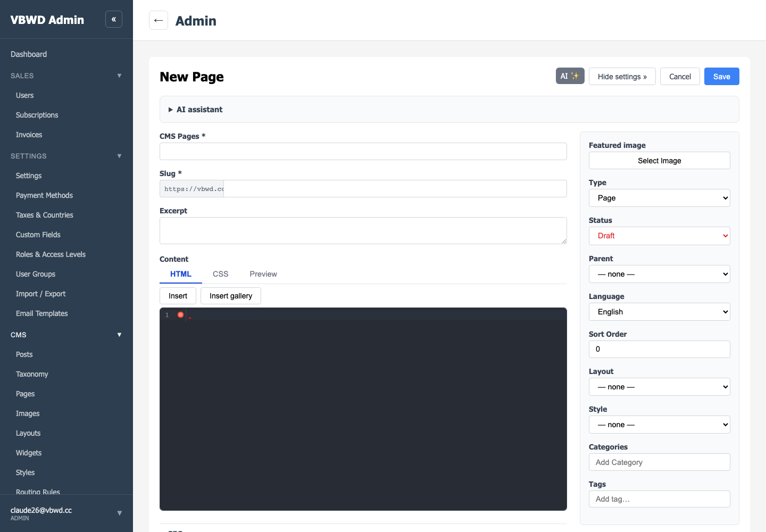This screenshot has width=766, height=532.
Task: Open Payment Methods in the sidebar
Action: 45,195
